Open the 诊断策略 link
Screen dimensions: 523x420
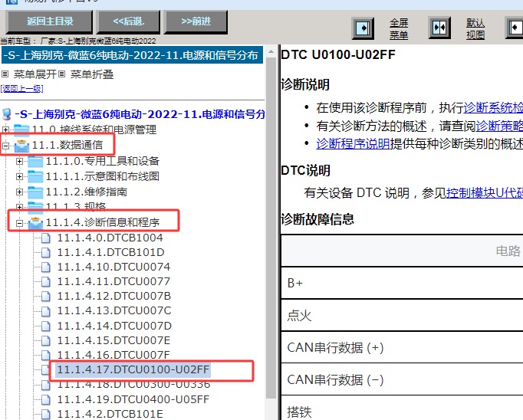coord(499,126)
